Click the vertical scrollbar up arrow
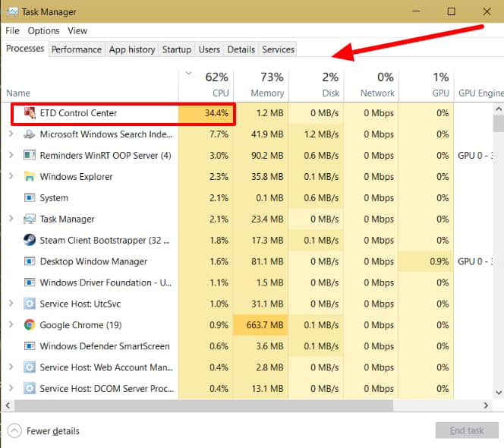 [499, 109]
